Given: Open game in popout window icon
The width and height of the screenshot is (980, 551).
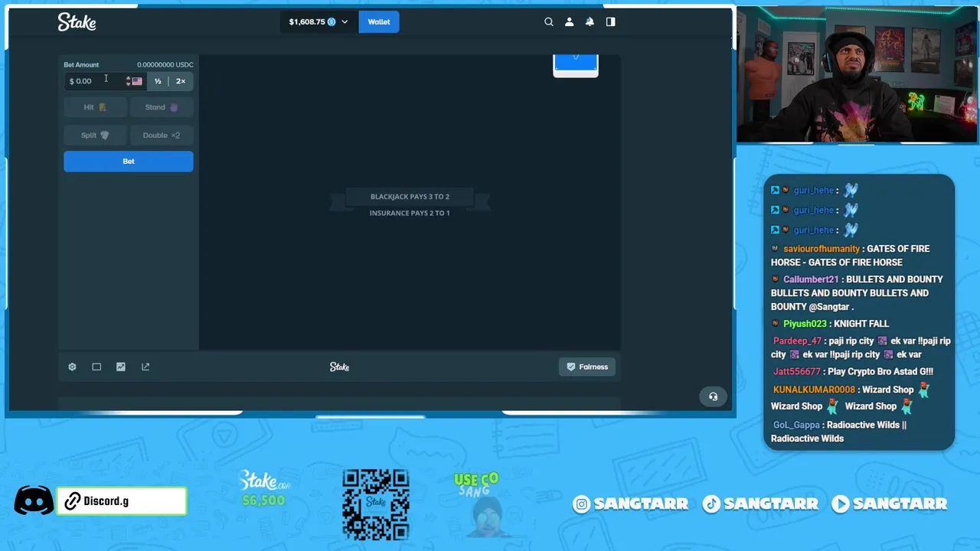Looking at the screenshot, I should (145, 367).
